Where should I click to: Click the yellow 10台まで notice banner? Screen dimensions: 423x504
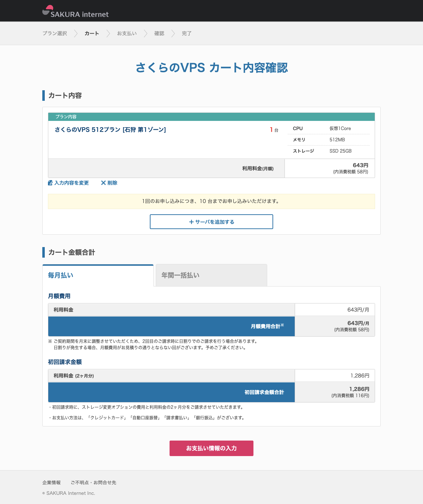click(211, 201)
